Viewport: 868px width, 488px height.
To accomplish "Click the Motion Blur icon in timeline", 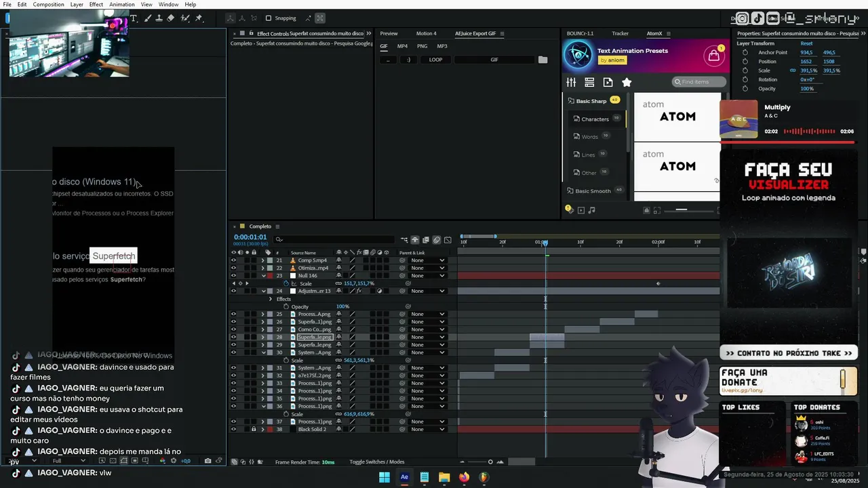I will coord(437,240).
